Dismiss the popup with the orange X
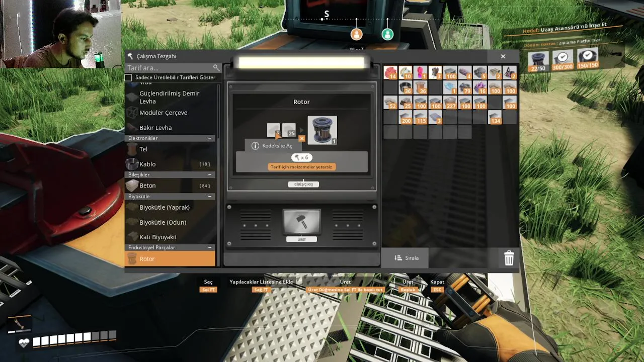Image resolution: width=644 pixels, height=362 pixels. click(x=302, y=138)
